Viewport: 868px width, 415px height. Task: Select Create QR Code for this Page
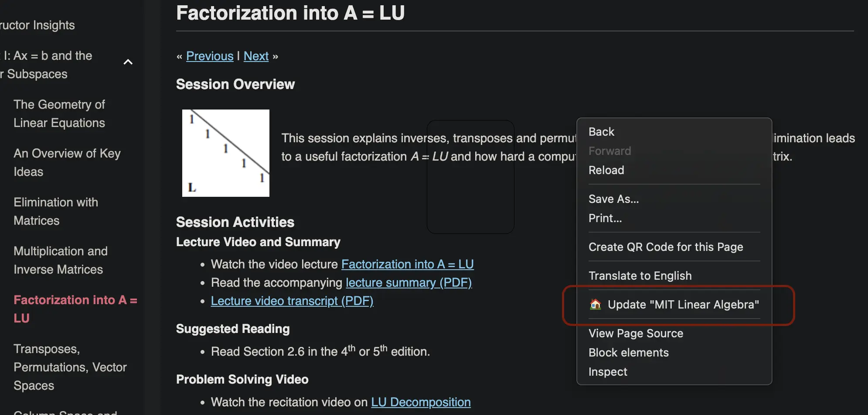665,247
